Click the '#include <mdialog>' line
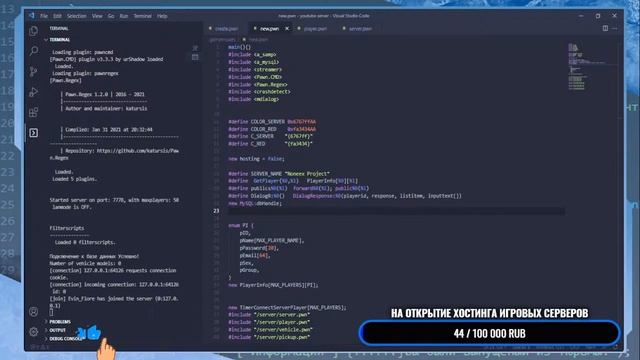The image size is (640, 360). point(253,99)
